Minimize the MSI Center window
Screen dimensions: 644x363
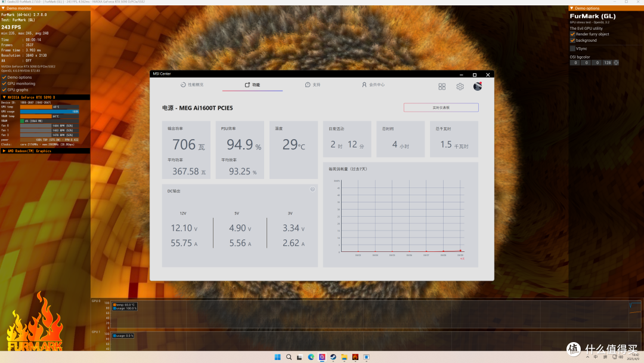point(461,75)
